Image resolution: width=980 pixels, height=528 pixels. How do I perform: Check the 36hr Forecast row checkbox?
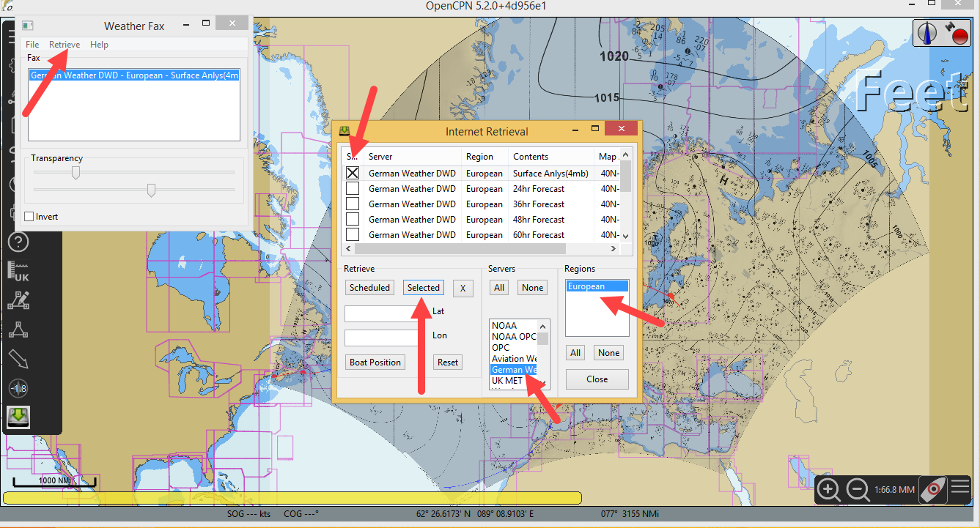353,204
